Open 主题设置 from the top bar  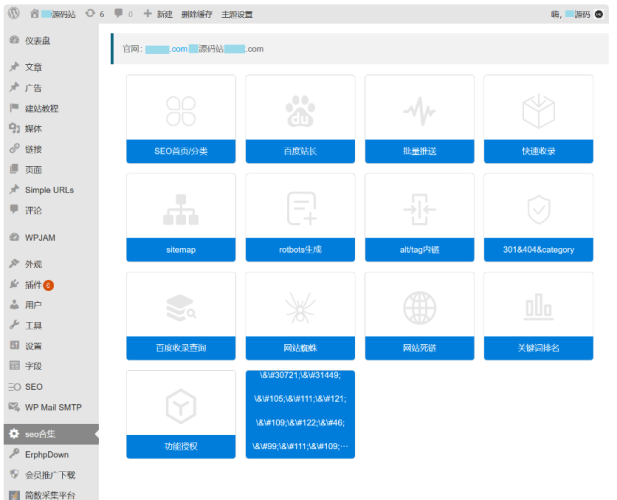pos(237,15)
